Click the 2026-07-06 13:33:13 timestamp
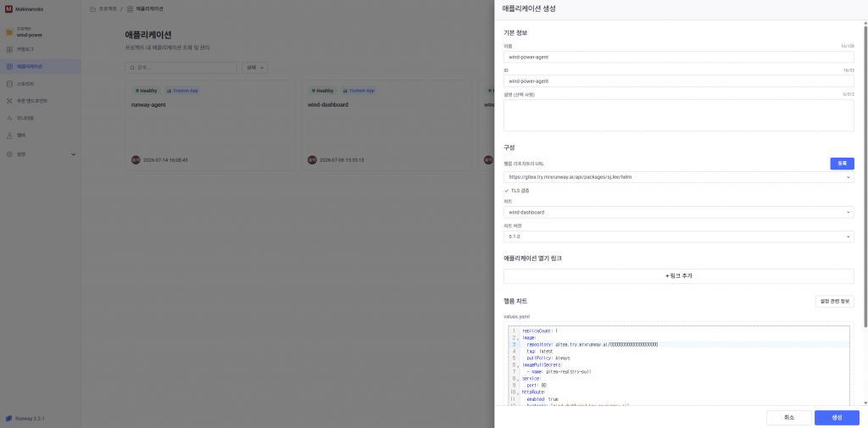 342,160
